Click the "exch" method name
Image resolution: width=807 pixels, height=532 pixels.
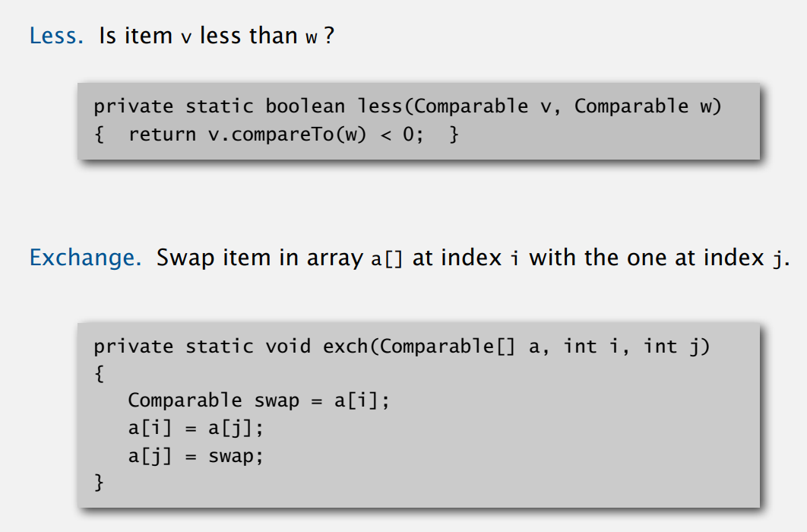[345, 347]
